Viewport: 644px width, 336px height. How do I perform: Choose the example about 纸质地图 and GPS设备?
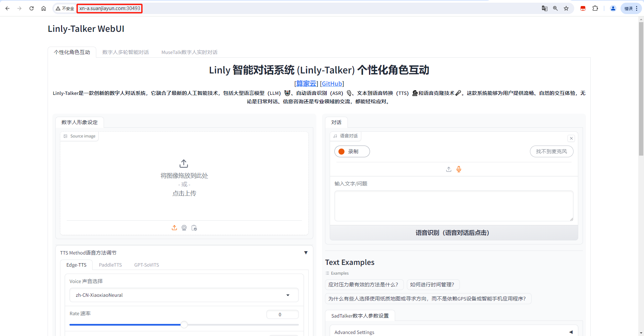click(428, 299)
